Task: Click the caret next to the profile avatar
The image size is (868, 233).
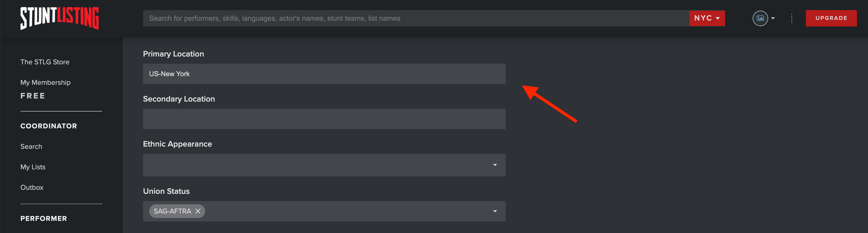Action: 773,18
